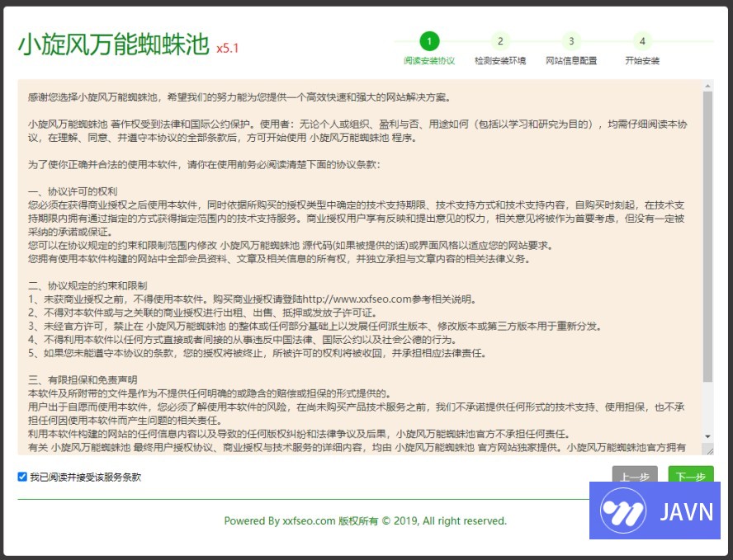The height and width of the screenshot is (560, 733).
Task: Click heading 三、有限担保和免责声明
Action: (x=83, y=380)
